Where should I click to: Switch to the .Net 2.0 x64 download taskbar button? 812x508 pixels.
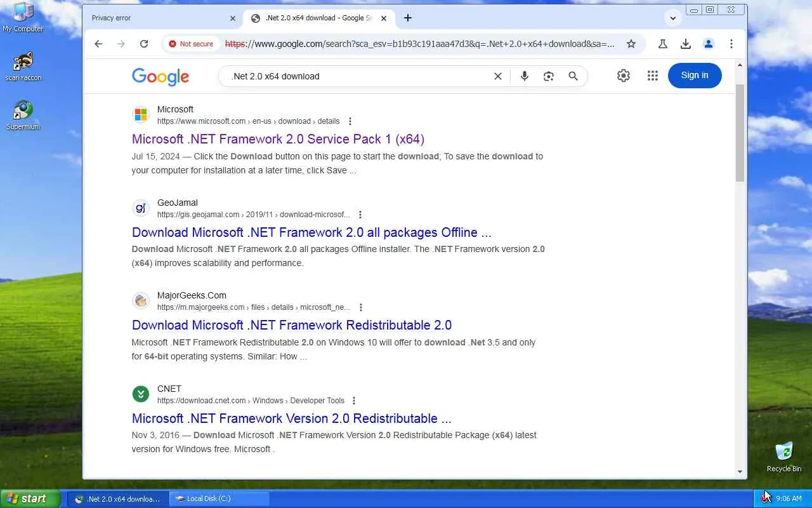119,498
